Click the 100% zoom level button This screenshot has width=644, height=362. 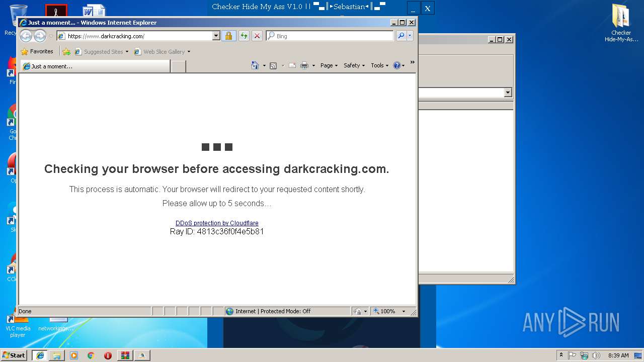point(385,311)
